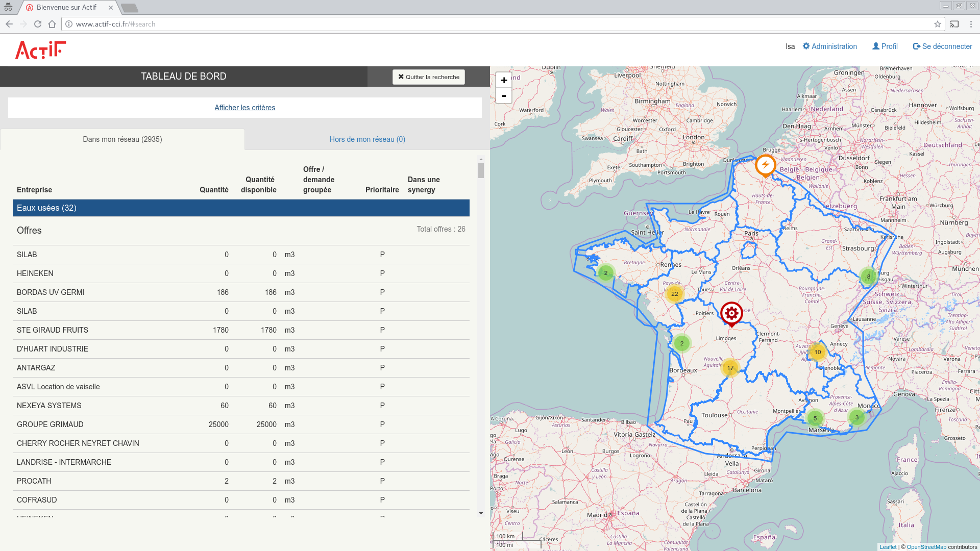
Task: Click the Quitter la recherche button
Action: point(429,77)
